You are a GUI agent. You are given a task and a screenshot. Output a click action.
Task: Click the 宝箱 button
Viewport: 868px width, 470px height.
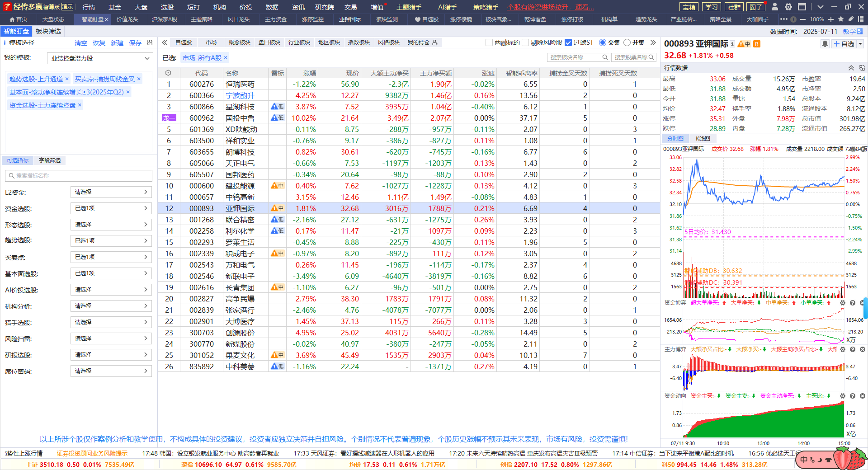[689, 7]
